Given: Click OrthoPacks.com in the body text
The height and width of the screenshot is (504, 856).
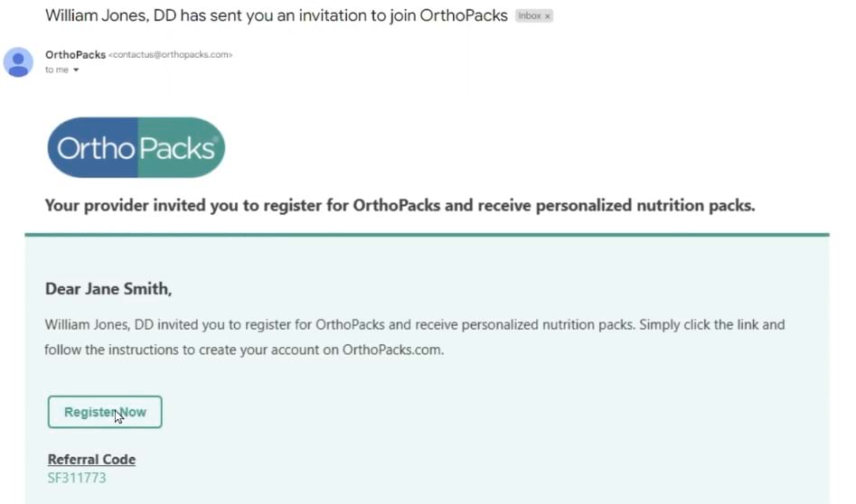Looking at the screenshot, I should tap(392, 350).
